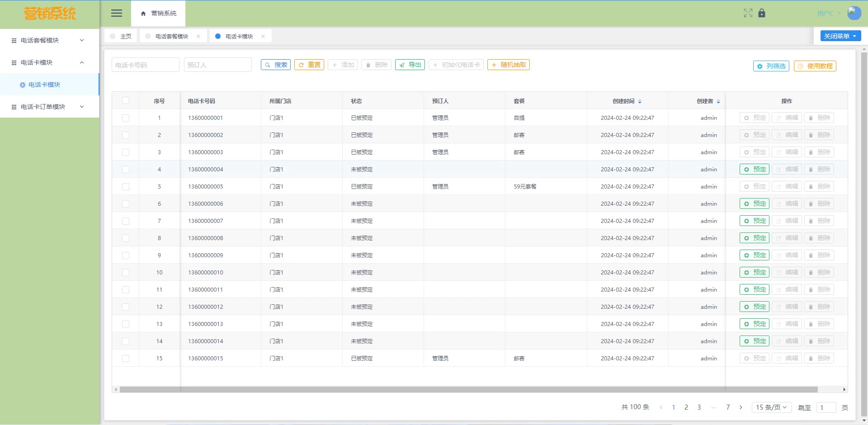Open the 关闭菜单 dropdown button
This screenshot has height=425, width=868.
click(x=840, y=36)
